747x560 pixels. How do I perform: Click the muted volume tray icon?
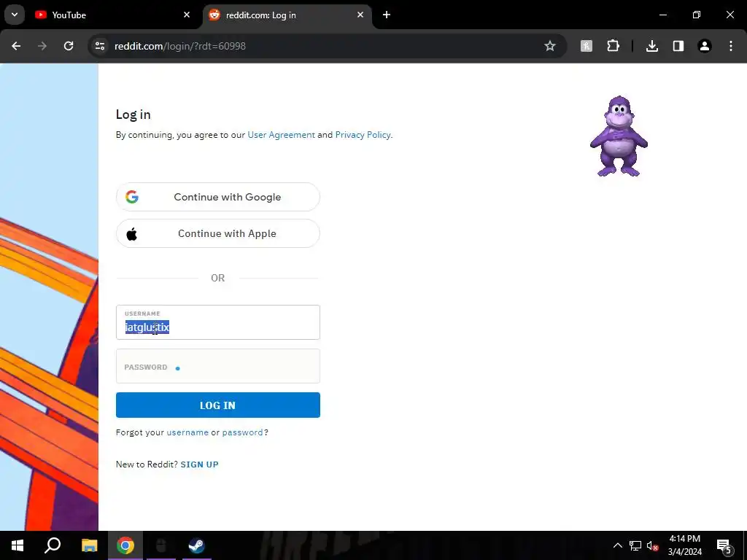click(x=652, y=545)
